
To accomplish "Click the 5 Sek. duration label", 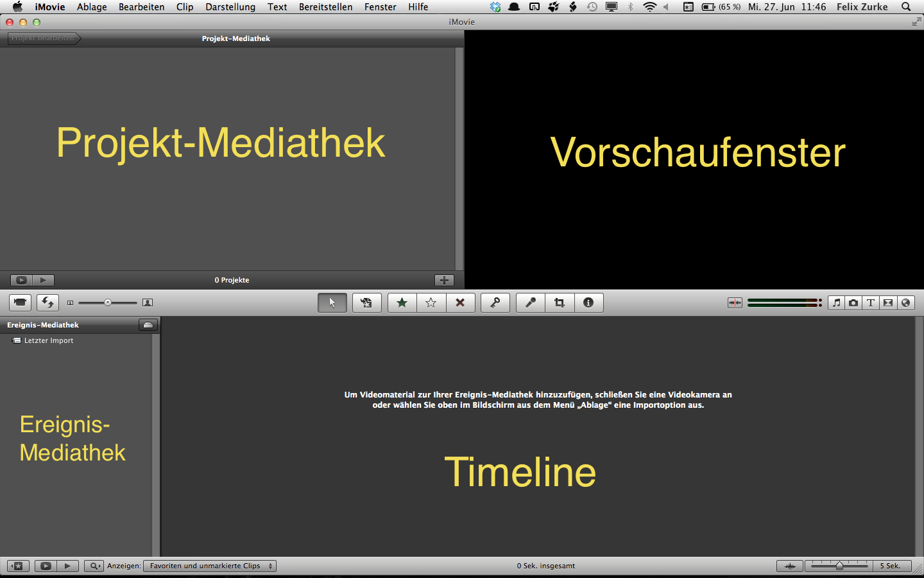I will 890,566.
